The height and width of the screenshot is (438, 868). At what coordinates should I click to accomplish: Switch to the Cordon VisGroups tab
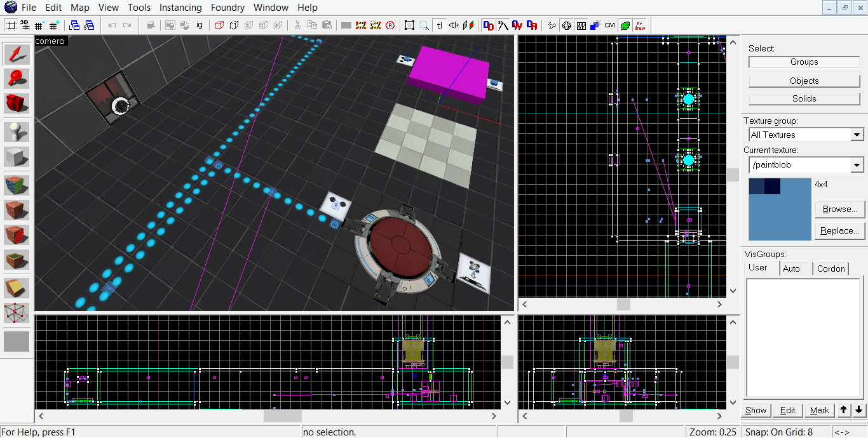(x=831, y=269)
